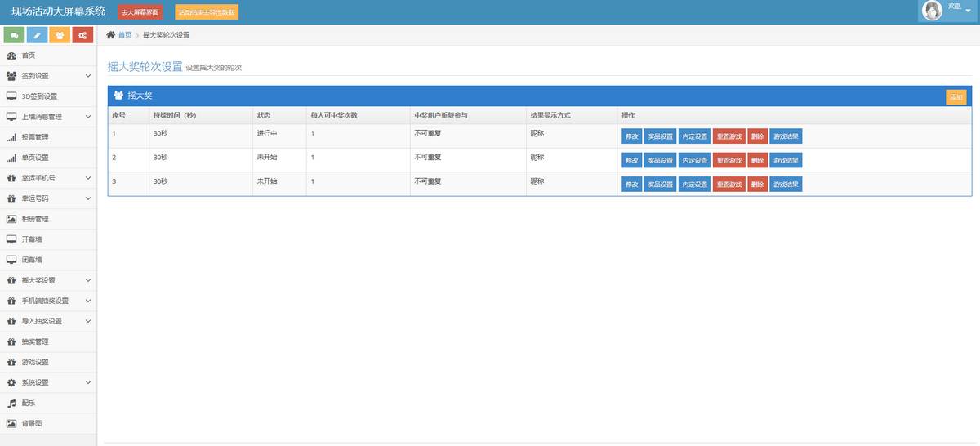
Task: Click the user avatar in the top right
Action: pos(932,10)
